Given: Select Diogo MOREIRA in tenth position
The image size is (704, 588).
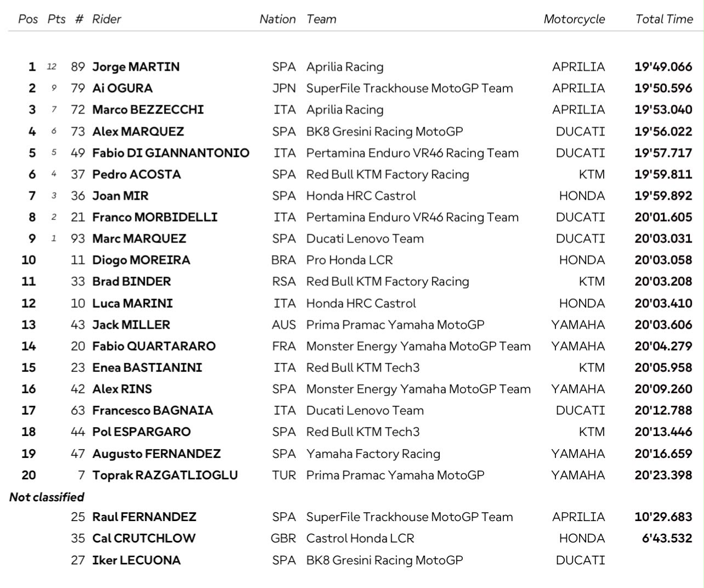Looking at the screenshot, I should point(141,260).
